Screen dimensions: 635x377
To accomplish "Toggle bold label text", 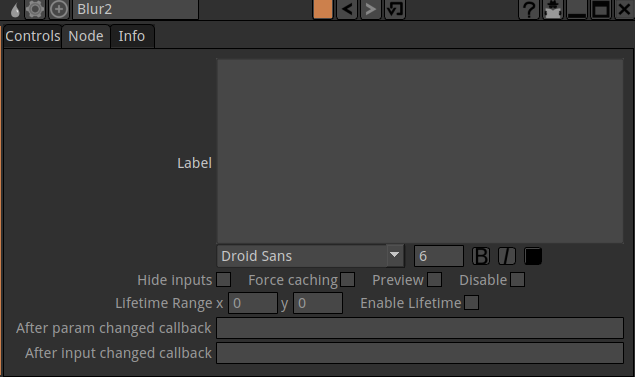I will pos(481,256).
